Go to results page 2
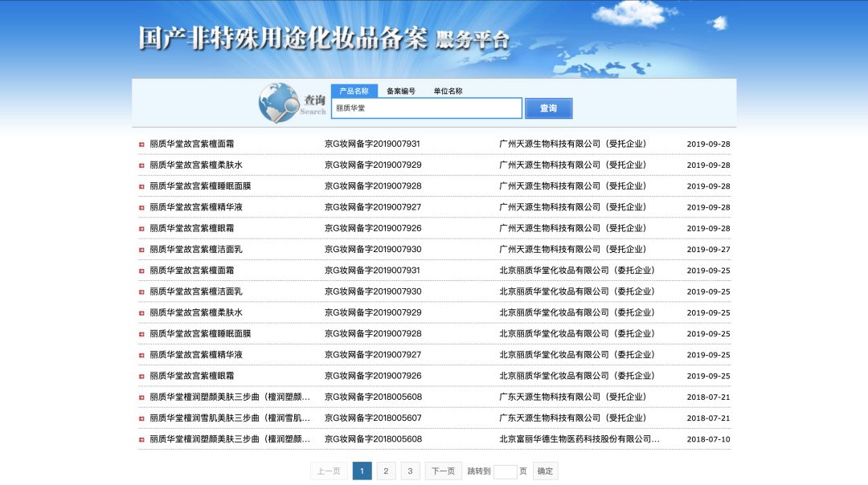The width and height of the screenshot is (868, 485). (x=386, y=471)
